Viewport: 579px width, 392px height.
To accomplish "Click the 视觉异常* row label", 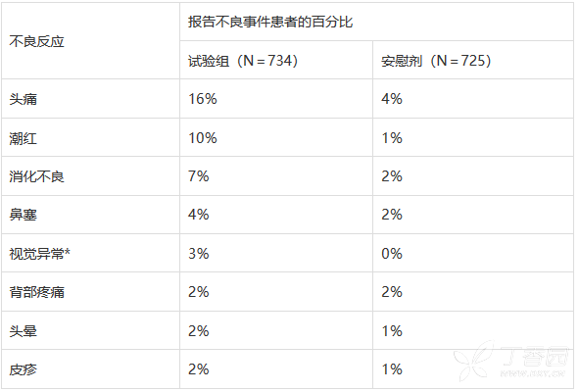I will click(x=39, y=254).
